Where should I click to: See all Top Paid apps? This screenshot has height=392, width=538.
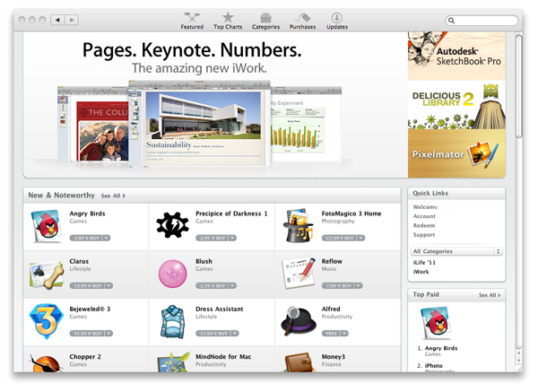[490, 295]
